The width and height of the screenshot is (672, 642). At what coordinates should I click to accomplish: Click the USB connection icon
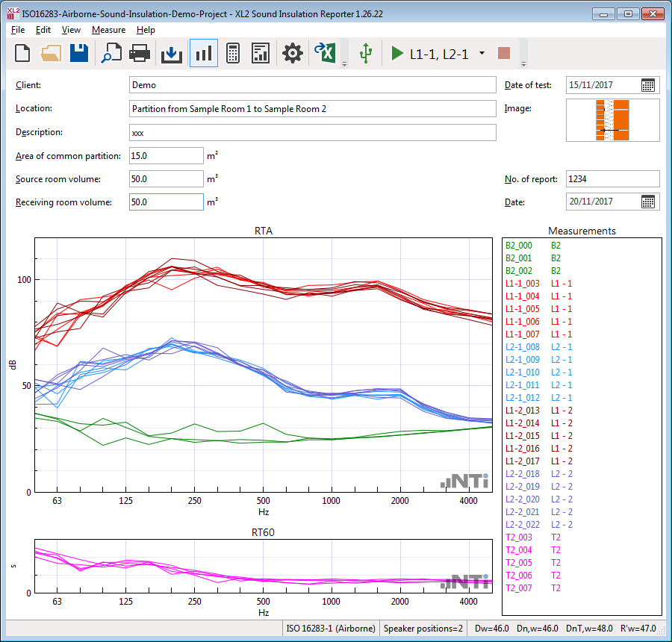tap(365, 53)
